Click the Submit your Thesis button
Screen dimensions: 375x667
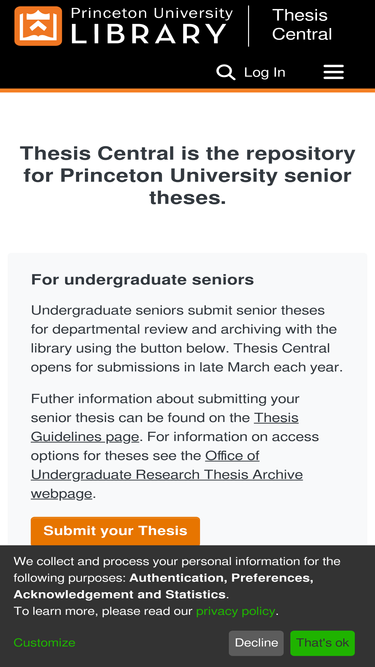[115, 531]
